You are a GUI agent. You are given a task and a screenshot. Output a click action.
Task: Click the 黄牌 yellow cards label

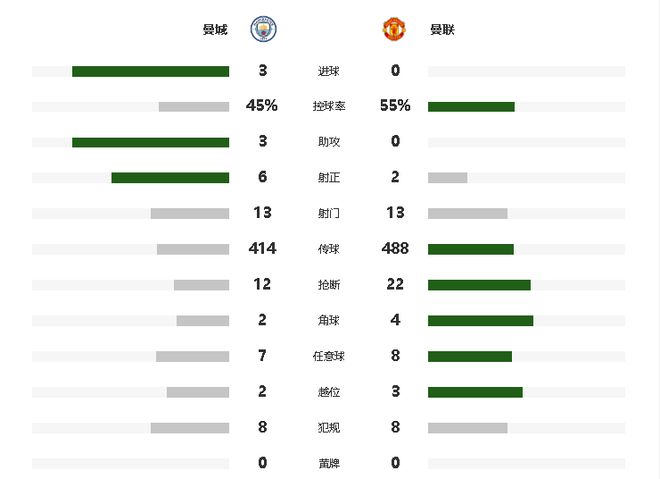tap(328, 463)
